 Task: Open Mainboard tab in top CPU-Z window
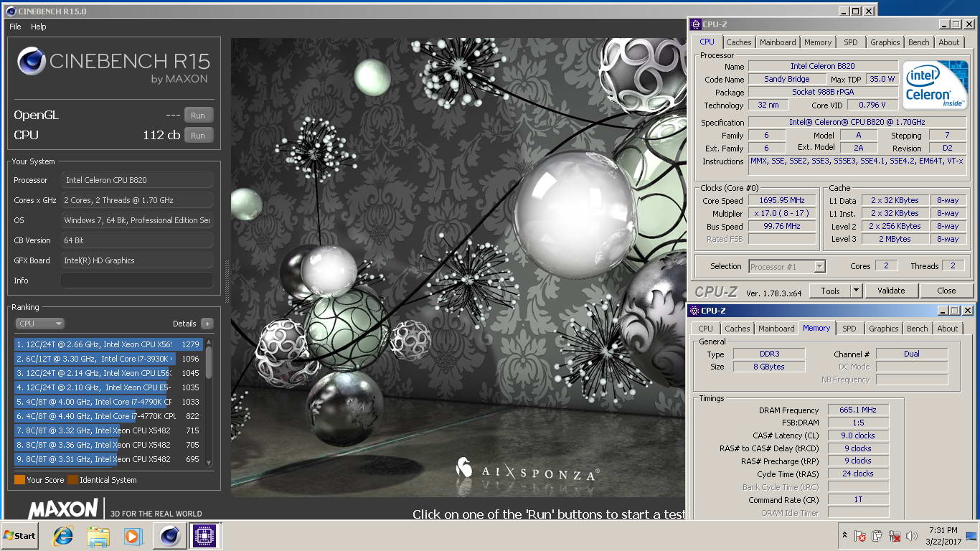778,42
